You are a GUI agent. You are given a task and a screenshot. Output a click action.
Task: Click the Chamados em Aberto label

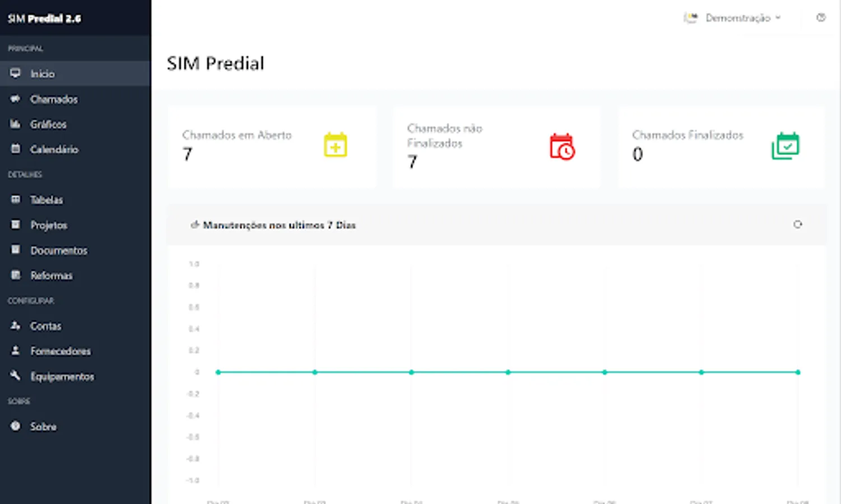(x=237, y=135)
